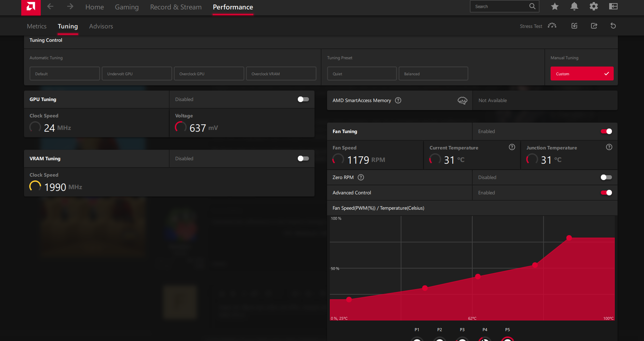Viewport: 644px width, 341px height.
Task: Choose Overclock GPU automatic tuning
Action: click(209, 73)
